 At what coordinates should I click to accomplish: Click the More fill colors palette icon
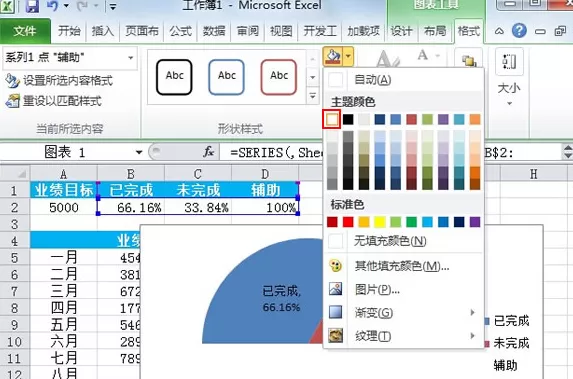click(335, 266)
